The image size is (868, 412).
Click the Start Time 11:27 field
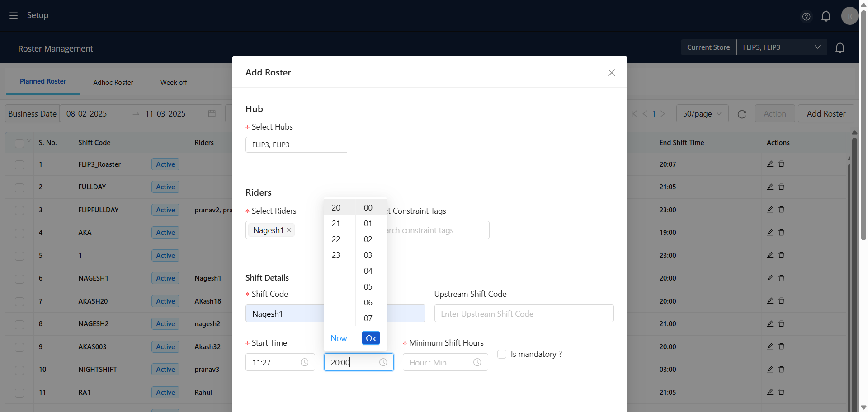click(x=280, y=362)
